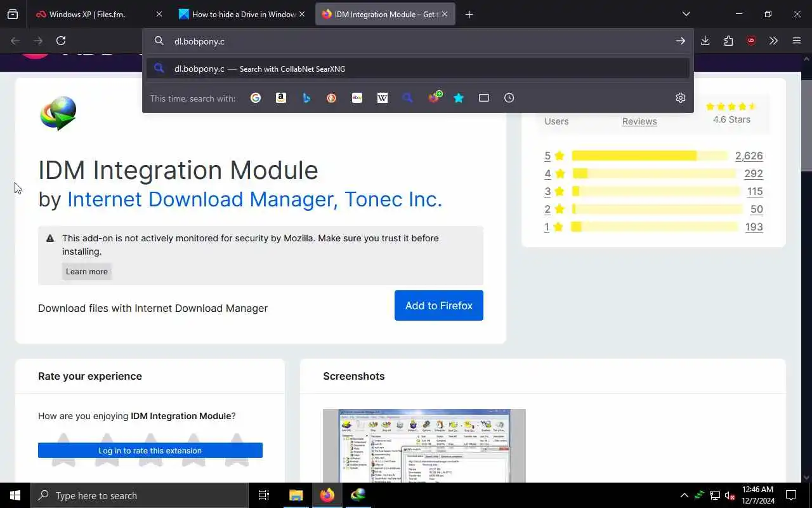This screenshot has height=508, width=812.
Task: Click Log in to rate this extension
Action: tap(150, 450)
